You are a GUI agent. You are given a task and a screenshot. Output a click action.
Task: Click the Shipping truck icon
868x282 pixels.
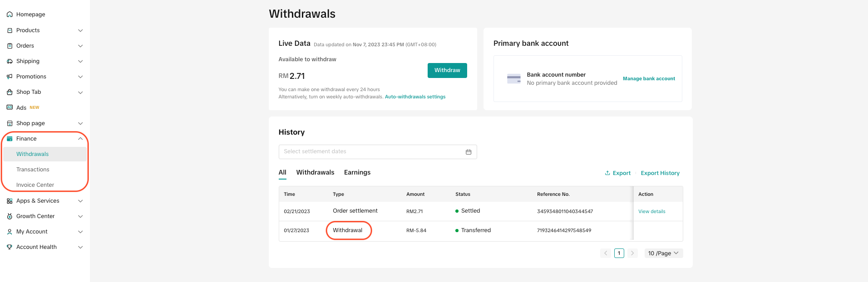pos(10,61)
